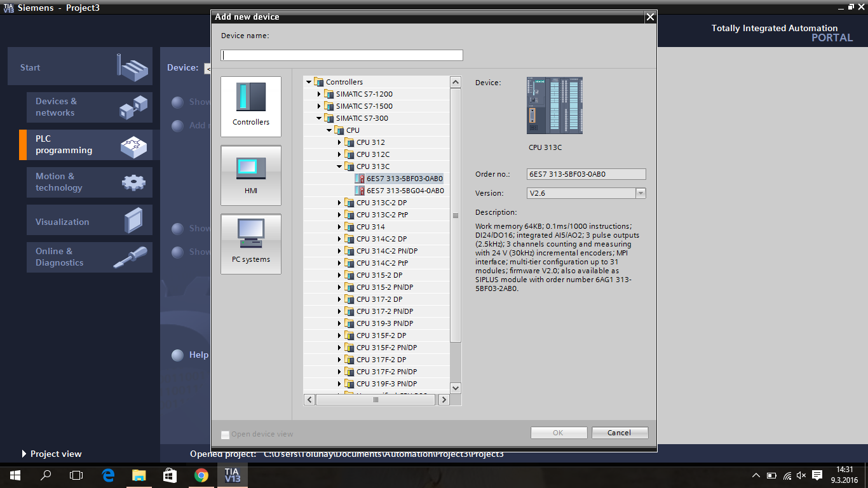Click the OK button
The width and height of the screenshot is (868, 488).
(x=558, y=433)
